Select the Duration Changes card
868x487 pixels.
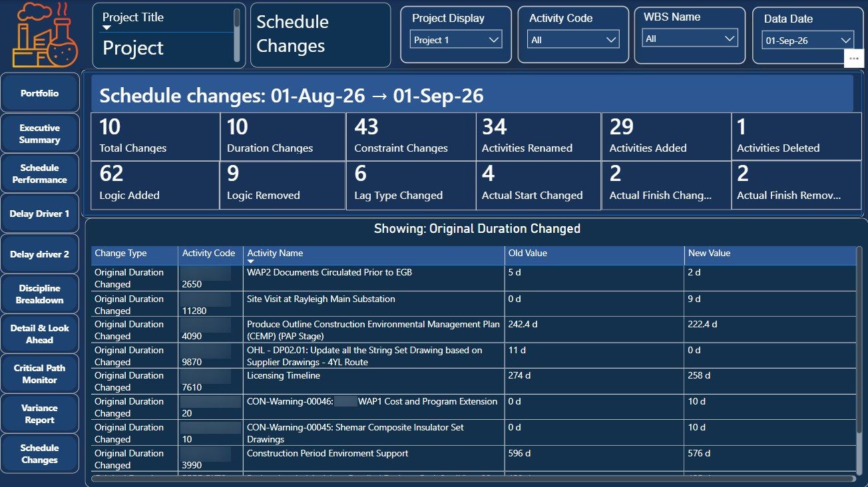click(283, 136)
